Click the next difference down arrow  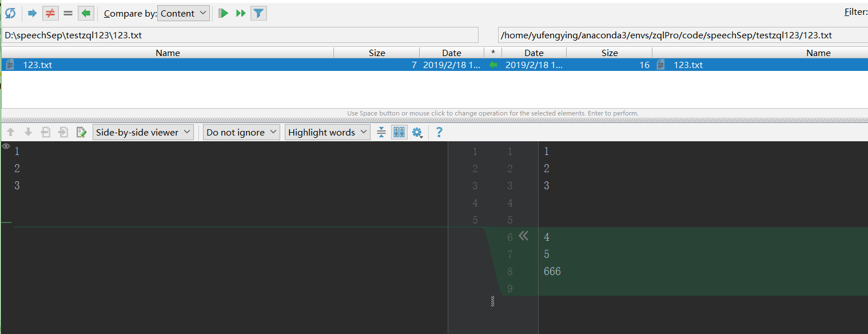(x=28, y=132)
